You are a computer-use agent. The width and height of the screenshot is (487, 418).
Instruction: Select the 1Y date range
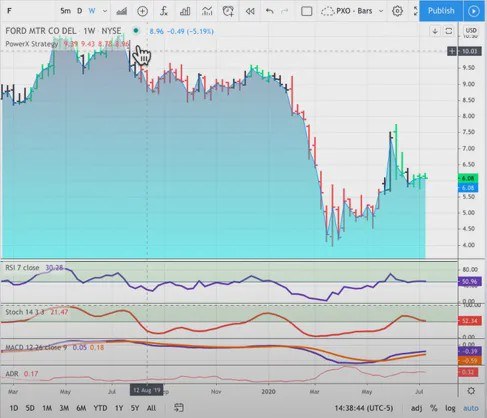point(119,408)
